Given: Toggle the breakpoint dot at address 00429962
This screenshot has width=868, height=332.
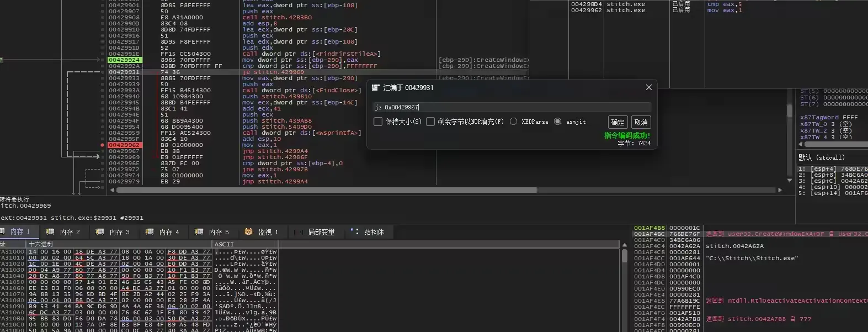Looking at the screenshot, I should pyautogui.click(x=103, y=145).
